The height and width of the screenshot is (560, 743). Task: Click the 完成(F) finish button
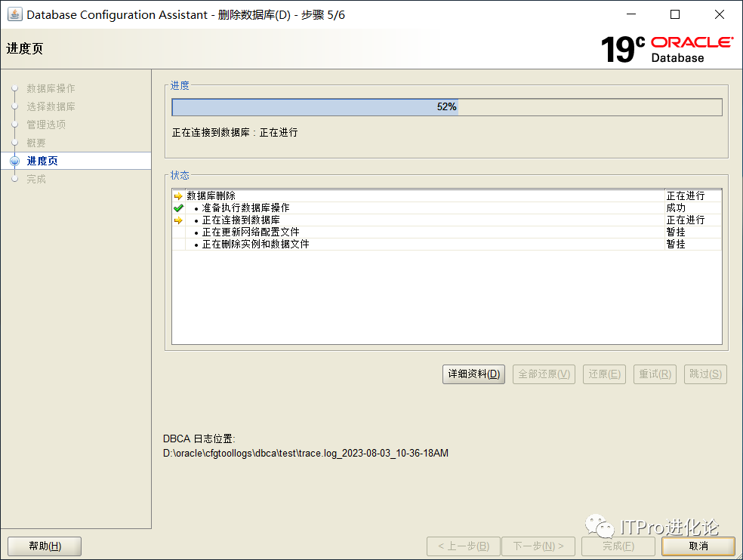click(x=618, y=546)
